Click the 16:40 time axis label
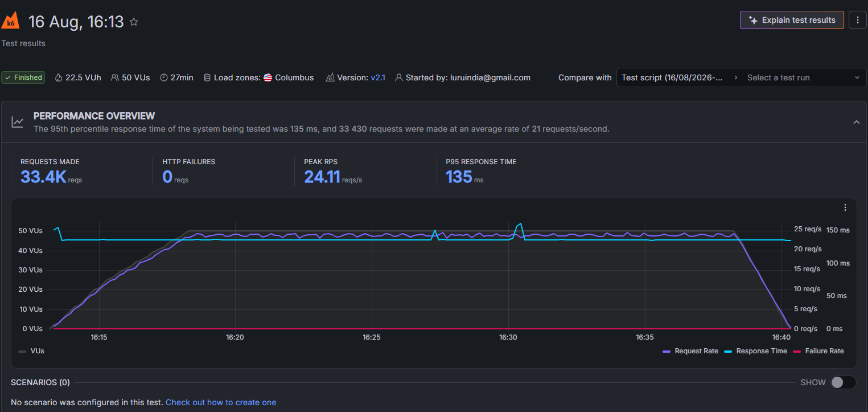868x412 pixels. [x=781, y=337]
